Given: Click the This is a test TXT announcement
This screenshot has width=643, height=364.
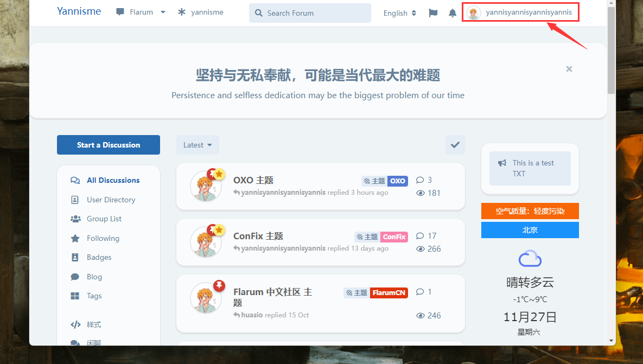Looking at the screenshot, I should (530, 168).
